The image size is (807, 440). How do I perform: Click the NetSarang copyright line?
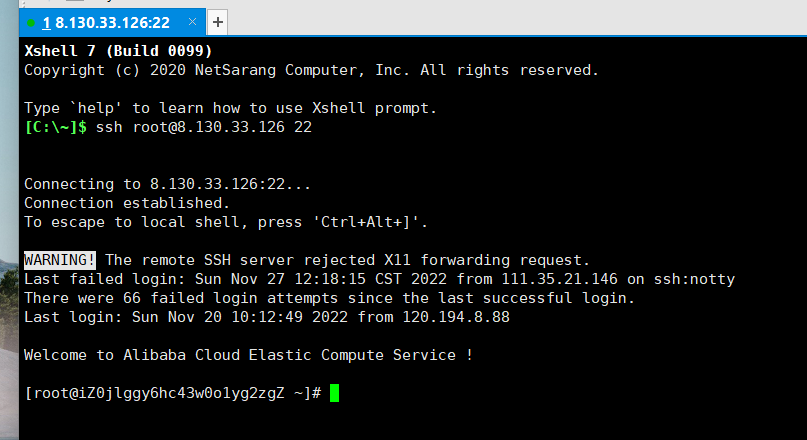(x=311, y=70)
